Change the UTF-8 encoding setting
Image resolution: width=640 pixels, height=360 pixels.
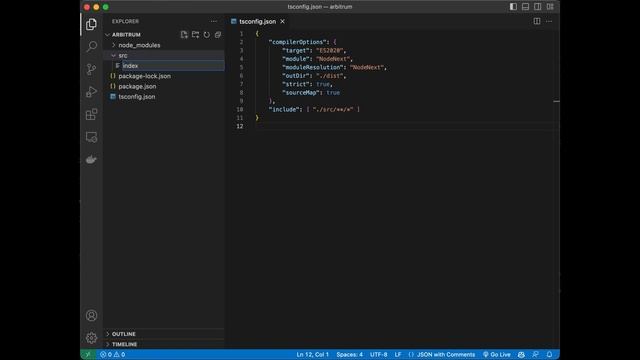click(x=378, y=354)
